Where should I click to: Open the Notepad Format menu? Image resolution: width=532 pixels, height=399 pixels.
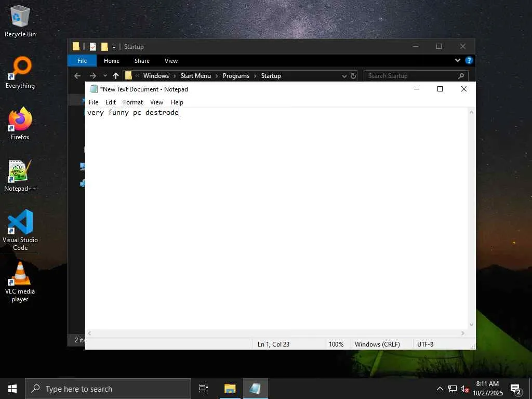pyautogui.click(x=133, y=102)
